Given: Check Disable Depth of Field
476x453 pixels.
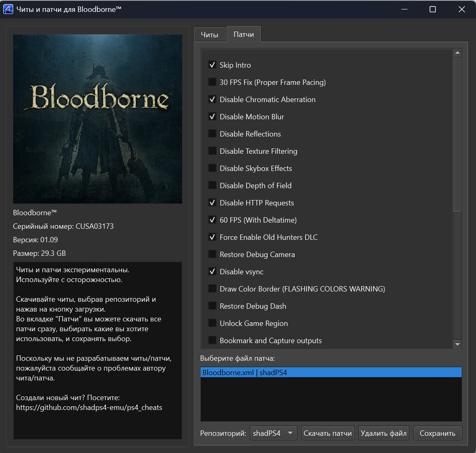Looking at the screenshot, I should [x=212, y=186].
